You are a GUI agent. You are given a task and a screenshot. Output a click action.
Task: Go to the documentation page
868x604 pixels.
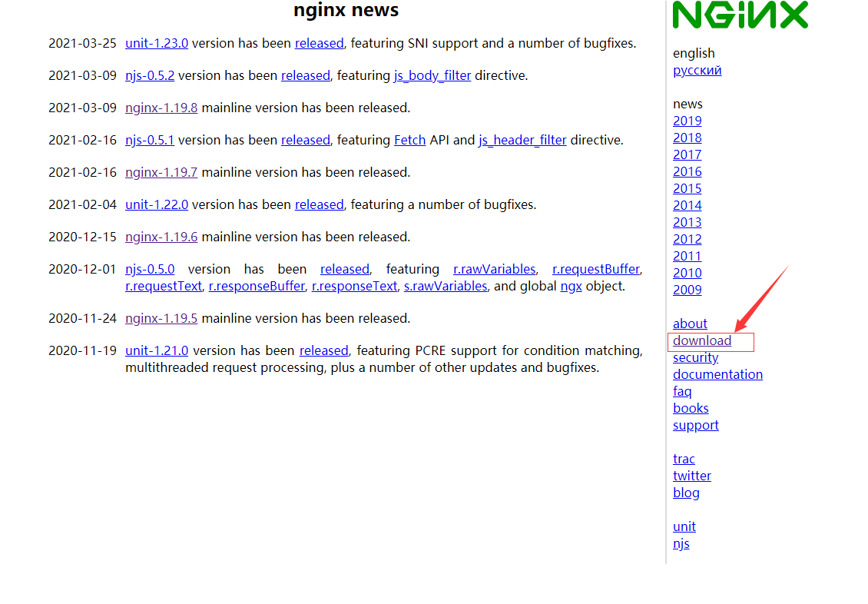pyautogui.click(x=717, y=374)
